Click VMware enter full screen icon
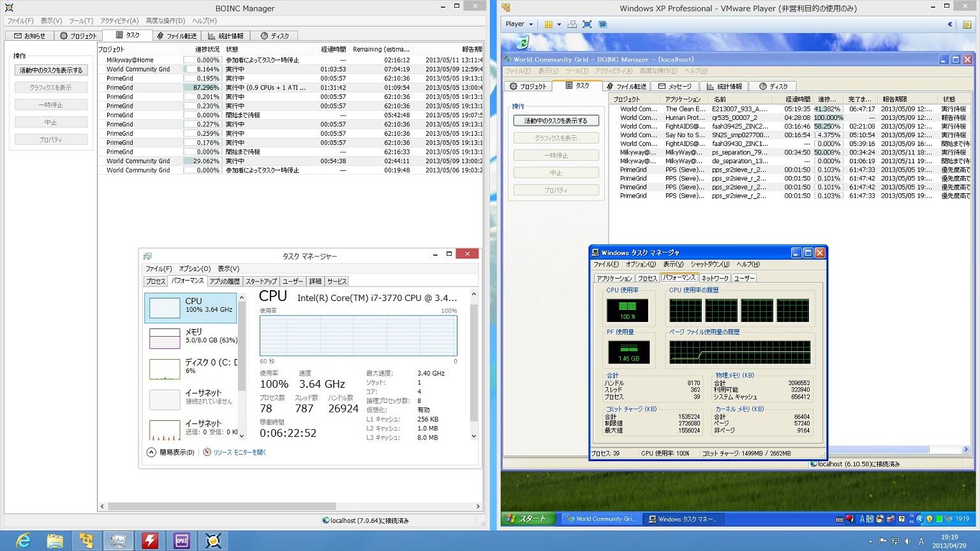This screenshot has height=551, width=980. [587, 24]
